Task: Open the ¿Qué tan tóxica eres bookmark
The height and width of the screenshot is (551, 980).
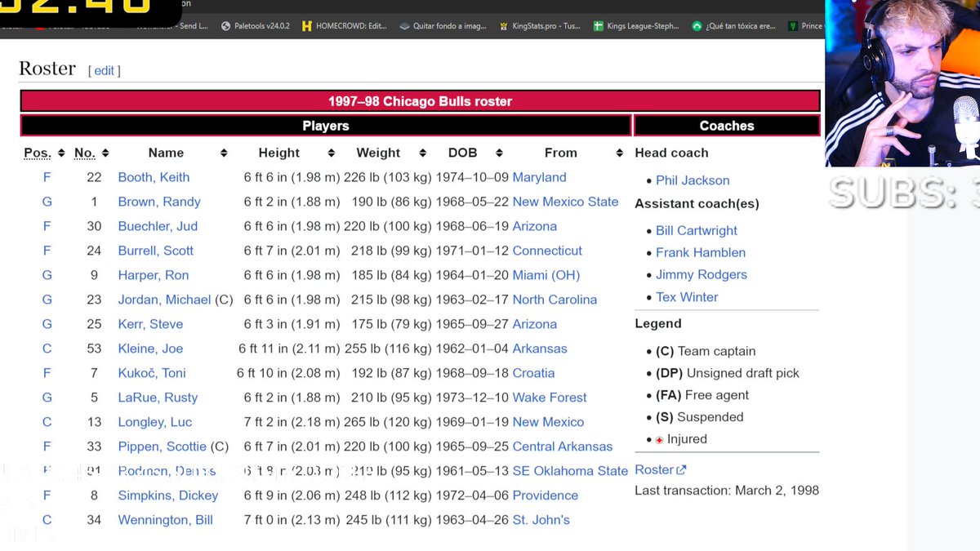Action: (733, 26)
